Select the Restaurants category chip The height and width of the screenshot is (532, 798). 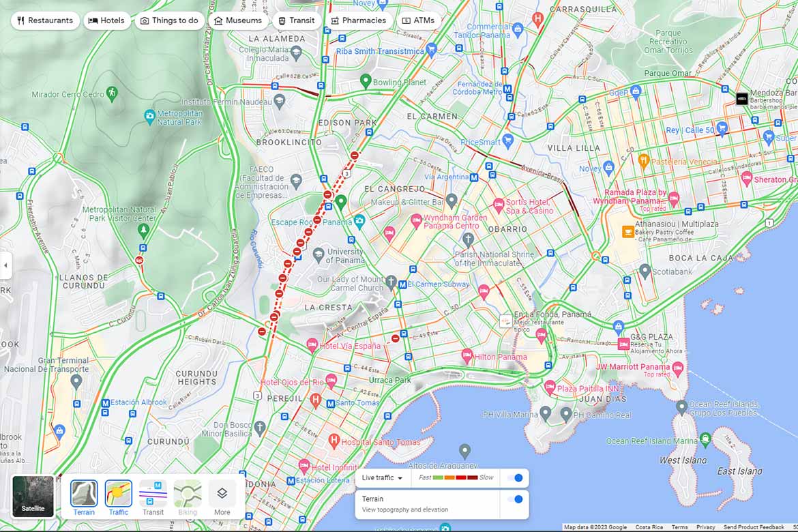(x=45, y=20)
